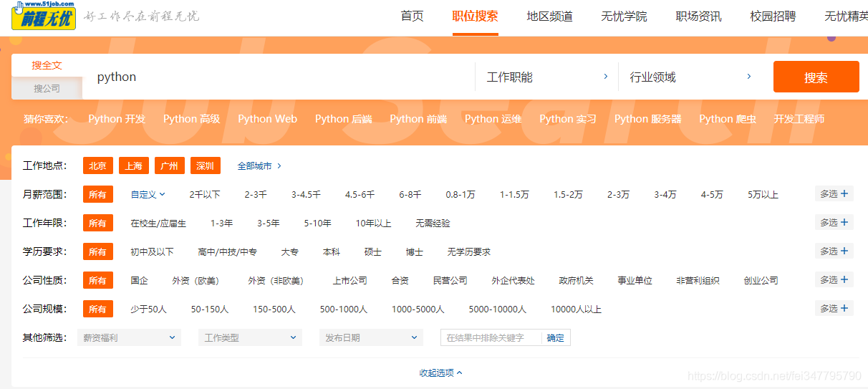The height and width of the screenshot is (389, 868).
Task: Filter salary by 1-1.5万
Action: pyautogui.click(x=514, y=194)
